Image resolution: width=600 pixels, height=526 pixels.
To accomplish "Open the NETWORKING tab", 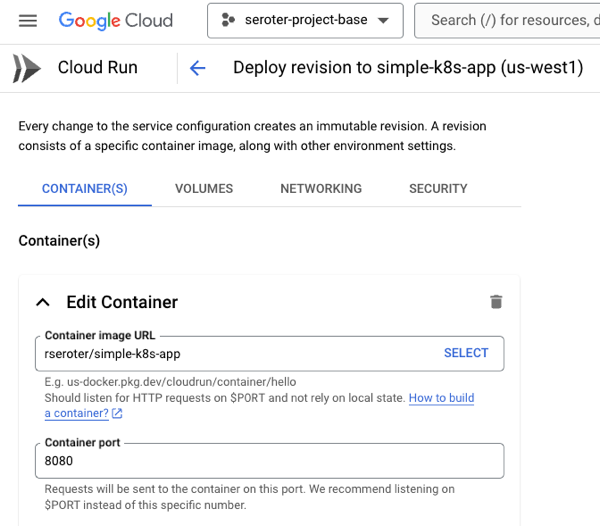I will coord(321,188).
